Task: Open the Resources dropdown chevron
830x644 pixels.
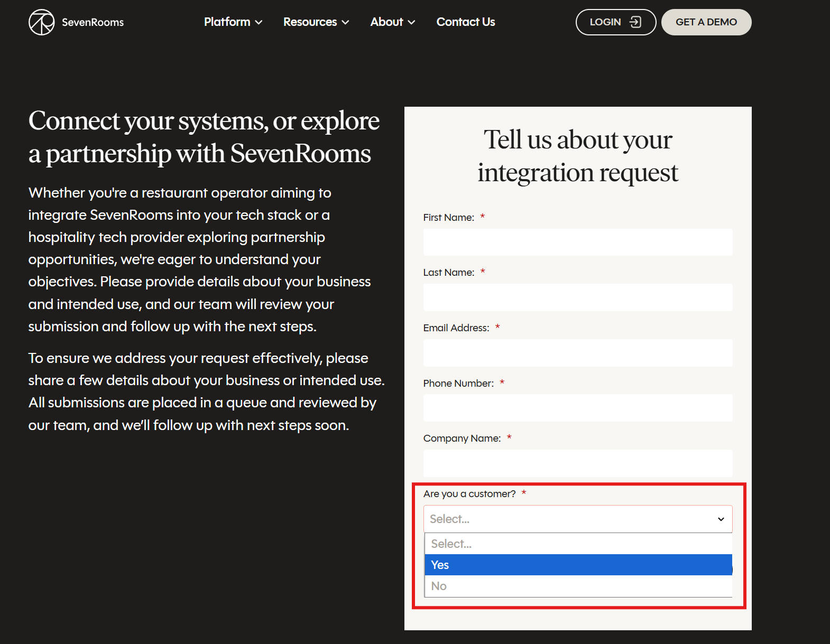Action: 346,22
